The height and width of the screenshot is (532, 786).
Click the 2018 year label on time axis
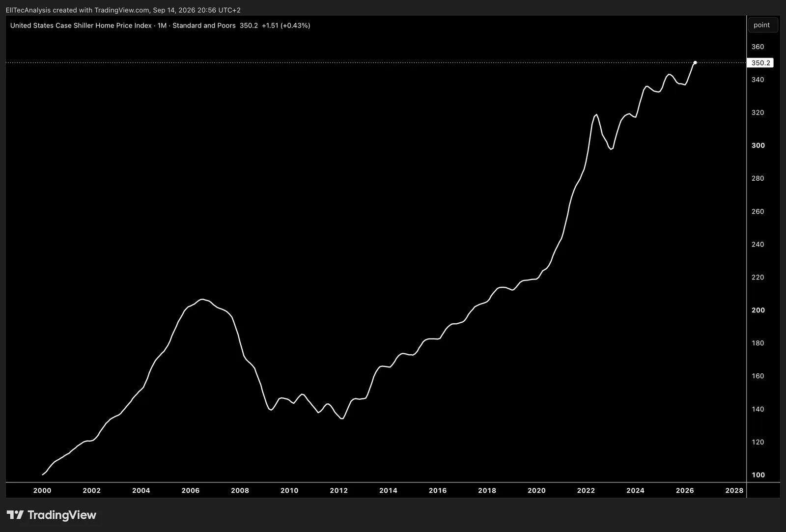tap(487, 490)
